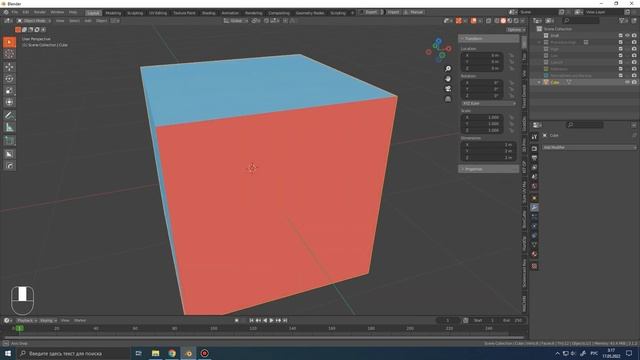Expand the Cube object in the Outliner
The image size is (640, 360).
[539, 82]
